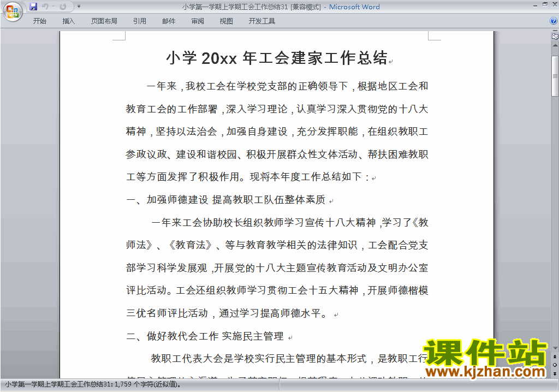Click the heading 二、做好教代会工作 实施民主管理
The width and height of the screenshot is (559, 392).
coord(205,336)
